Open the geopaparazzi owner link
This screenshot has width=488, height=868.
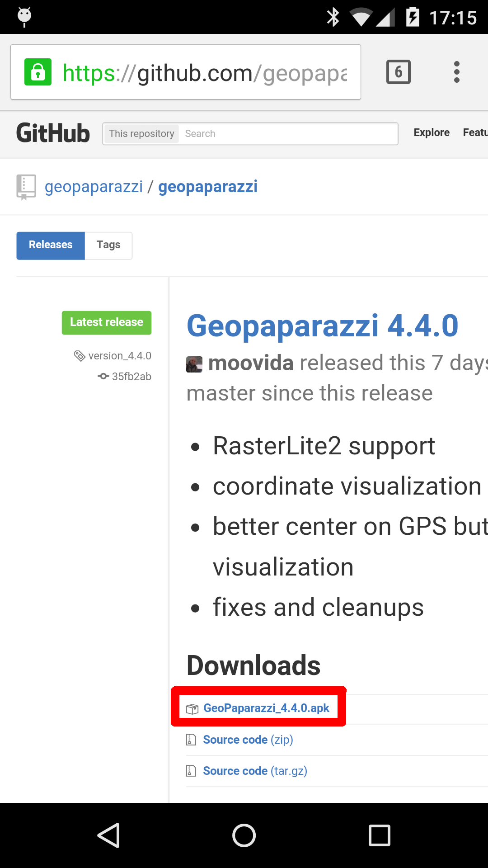click(x=94, y=187)
